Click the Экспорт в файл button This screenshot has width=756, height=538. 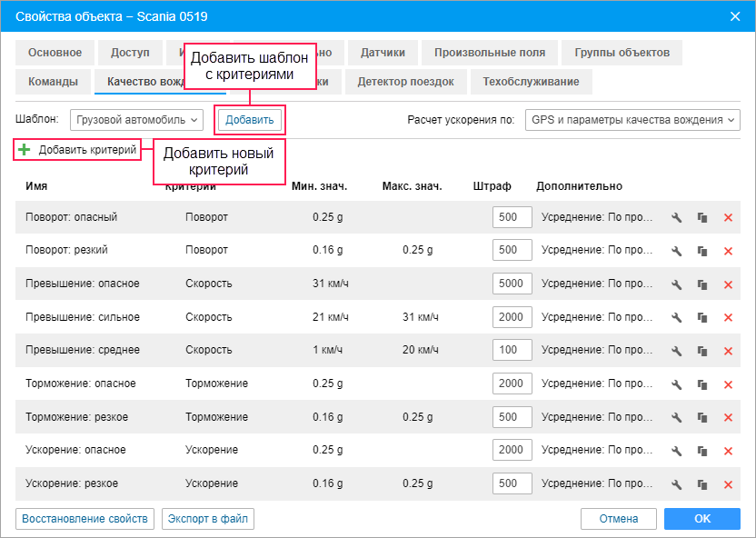pos(207,519)
